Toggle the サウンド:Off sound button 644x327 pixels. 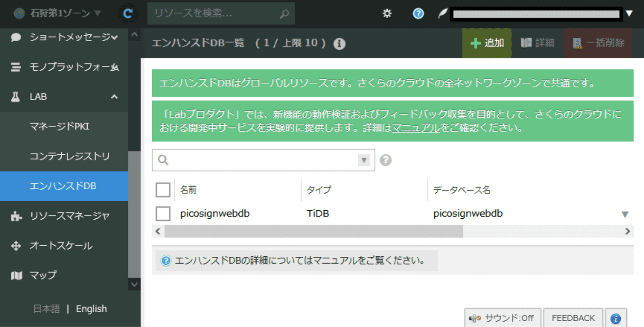point(502,318)
